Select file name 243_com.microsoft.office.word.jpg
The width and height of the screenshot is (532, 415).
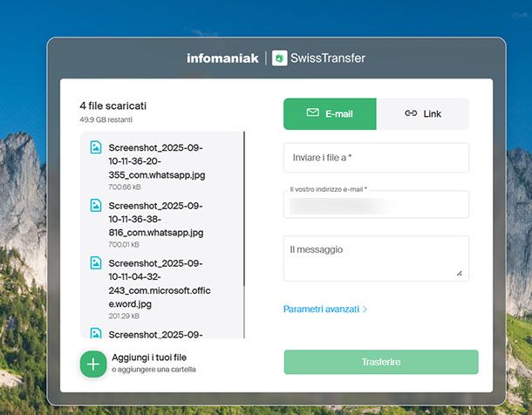point(160,283)
